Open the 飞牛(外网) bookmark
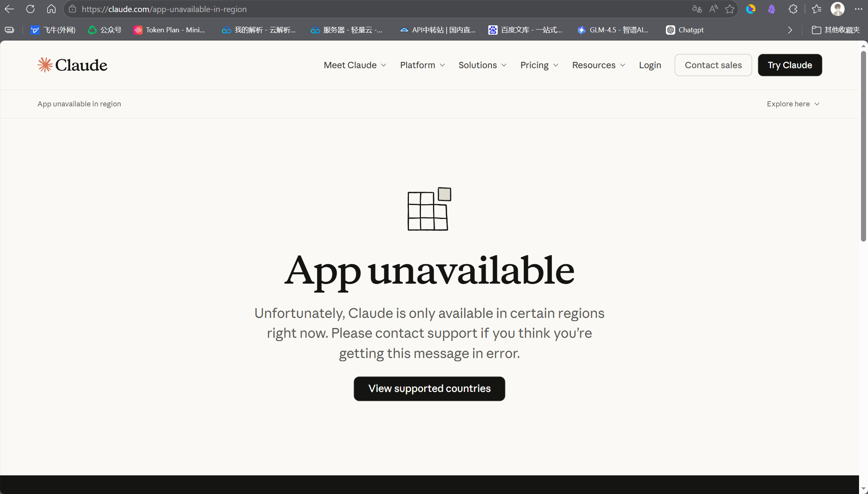 pos(53,30)
